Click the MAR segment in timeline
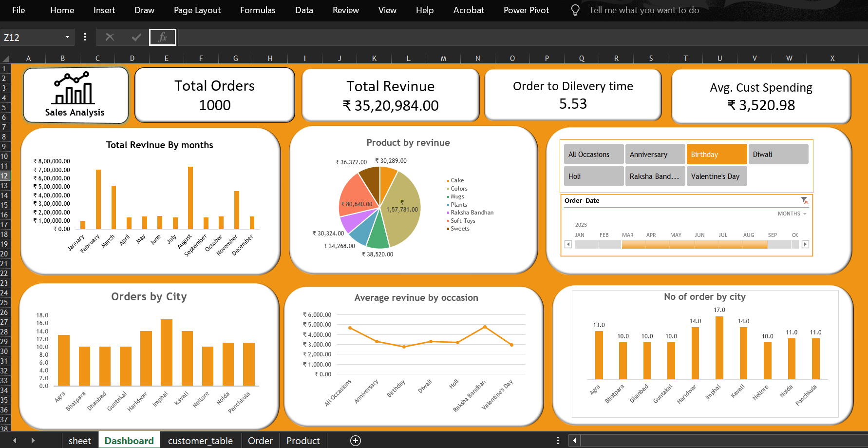Screen dimensions: 868x448 coord(633,244)
